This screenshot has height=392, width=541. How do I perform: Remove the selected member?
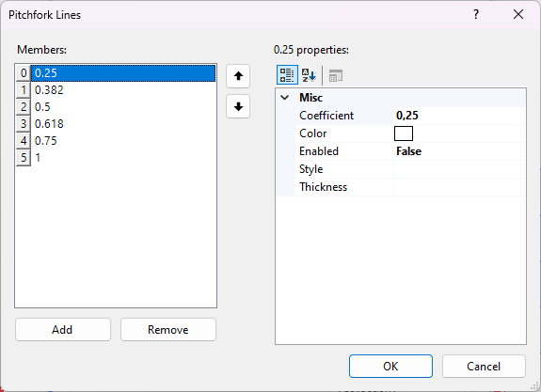point(168,330)
